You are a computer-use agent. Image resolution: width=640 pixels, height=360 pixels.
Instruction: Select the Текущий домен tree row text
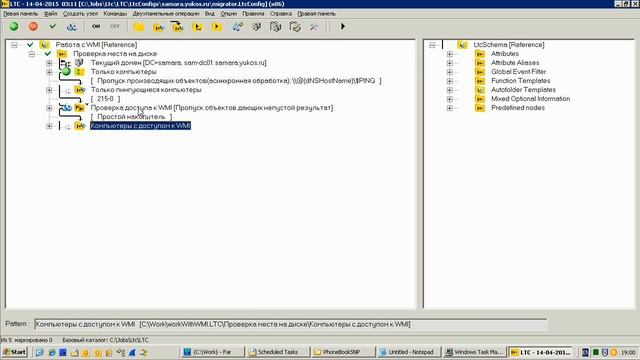tap(178, 63)
